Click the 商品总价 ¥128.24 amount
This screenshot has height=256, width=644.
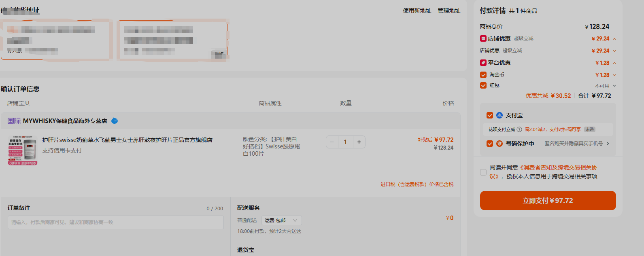pyautogui.click(x=597, y=27)
